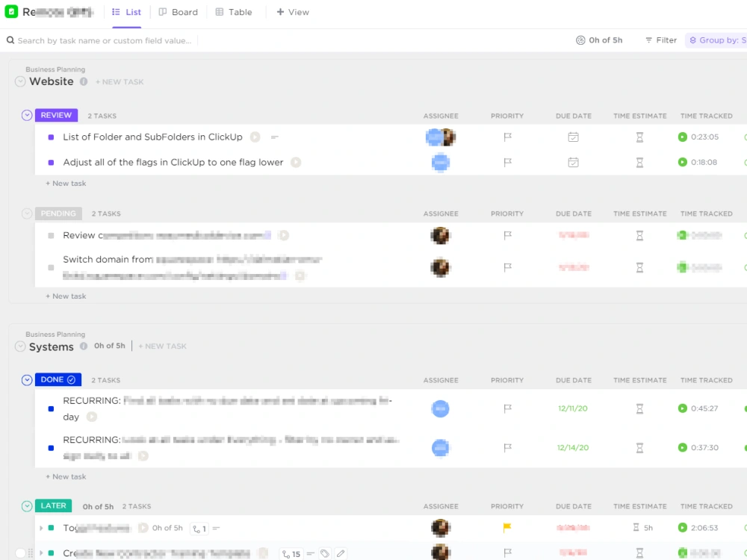Show info for Website list
This screenshot has height=560, width=747.
tap(84, 81)
